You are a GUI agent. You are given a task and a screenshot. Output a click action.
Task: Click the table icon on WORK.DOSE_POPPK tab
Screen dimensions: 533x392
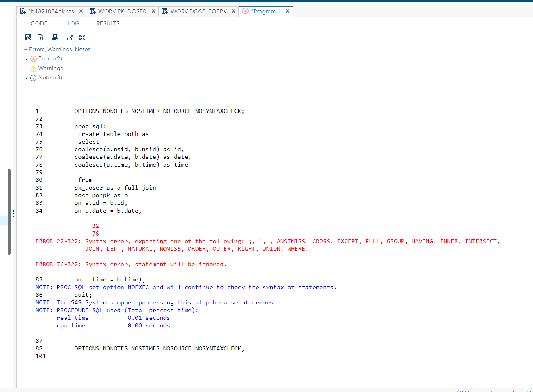pos(165,11)
